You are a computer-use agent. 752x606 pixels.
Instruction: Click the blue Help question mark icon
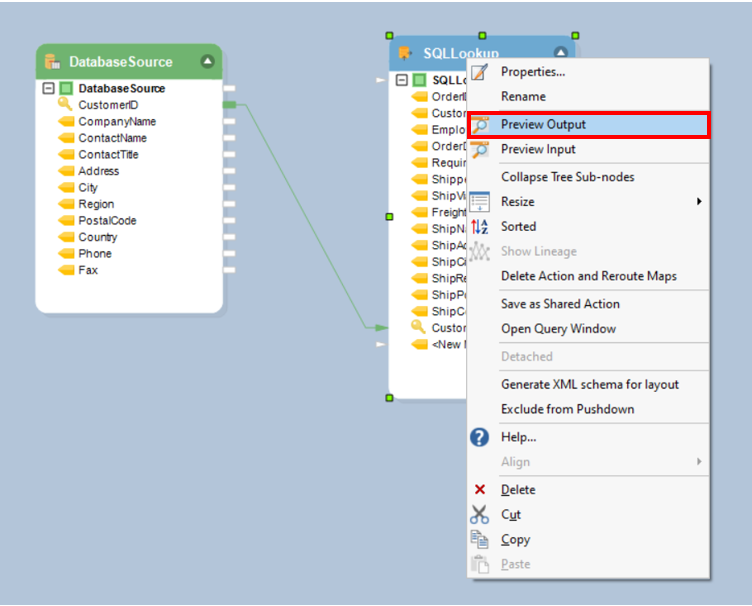480,437
